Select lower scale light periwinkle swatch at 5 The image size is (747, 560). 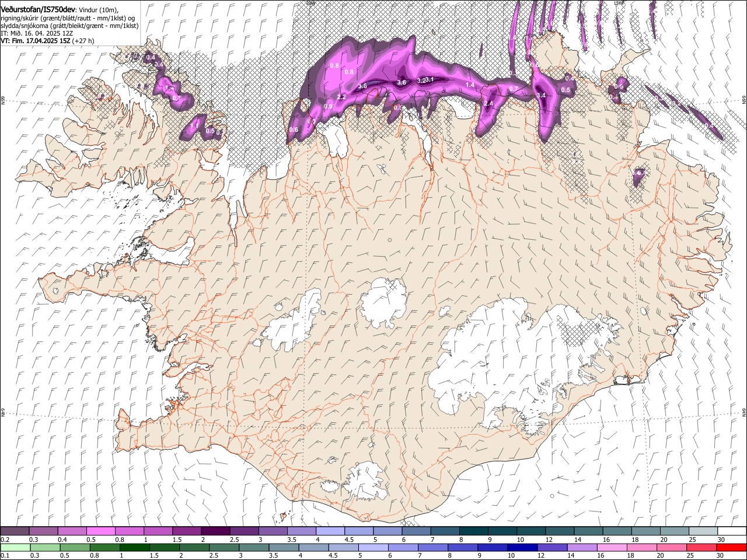tap(373, 548)
